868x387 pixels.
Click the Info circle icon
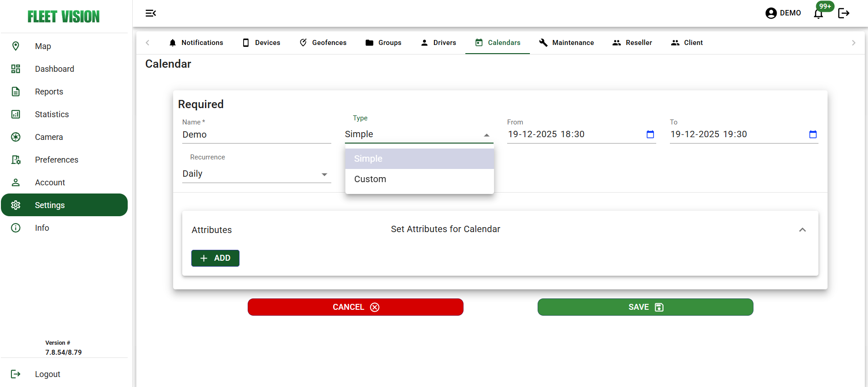[x=15, y=228]
